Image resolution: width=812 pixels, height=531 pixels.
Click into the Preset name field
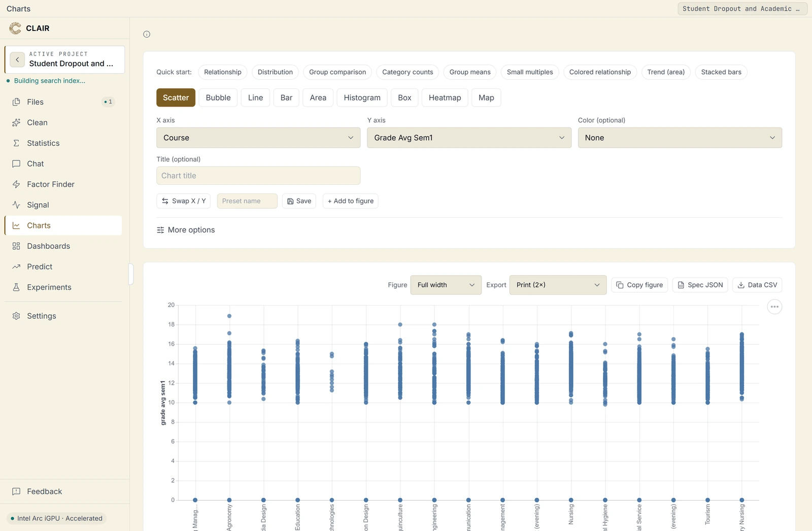pyautogui.click(x=247, y=201)
